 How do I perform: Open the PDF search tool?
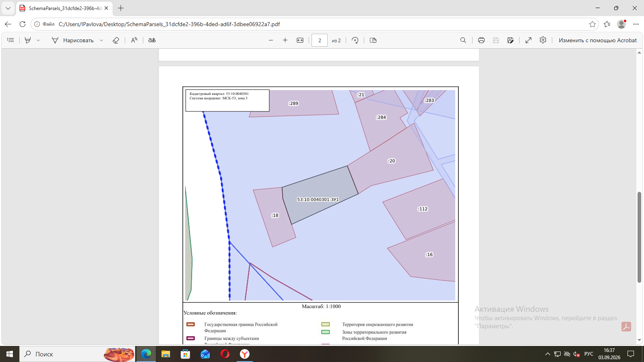point(463,40)
